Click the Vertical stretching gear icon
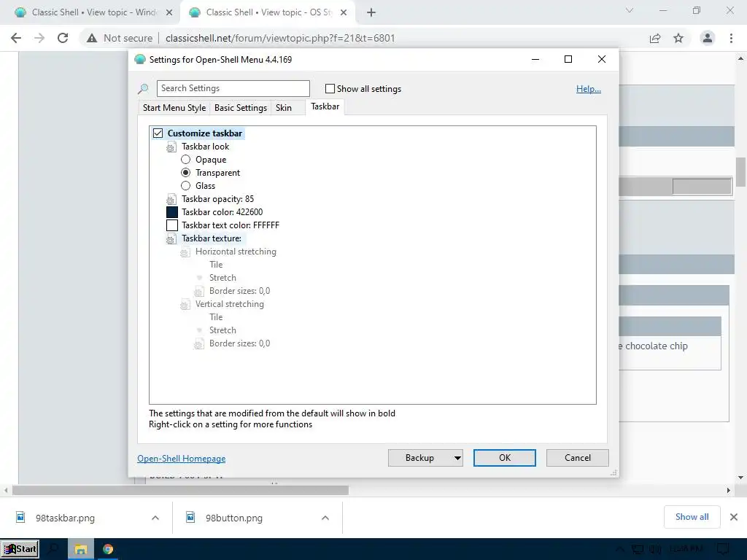 pyautogui.click(x=185, y=305)
